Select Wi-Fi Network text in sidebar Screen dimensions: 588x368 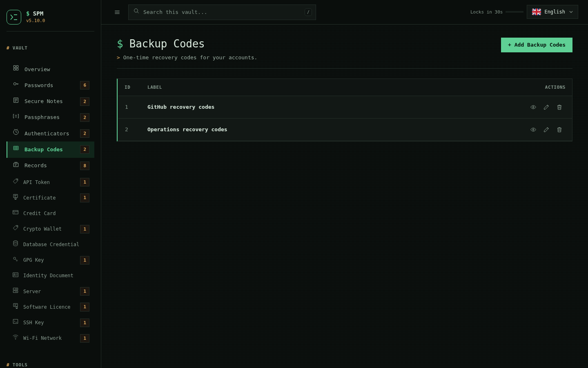click(42, 338)
